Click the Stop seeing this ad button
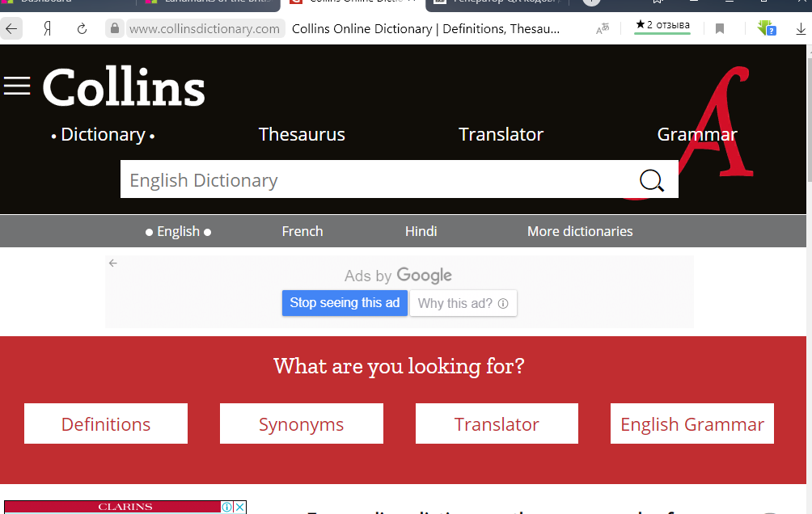Viewport: 812px width, 514px height. [345, 303]
